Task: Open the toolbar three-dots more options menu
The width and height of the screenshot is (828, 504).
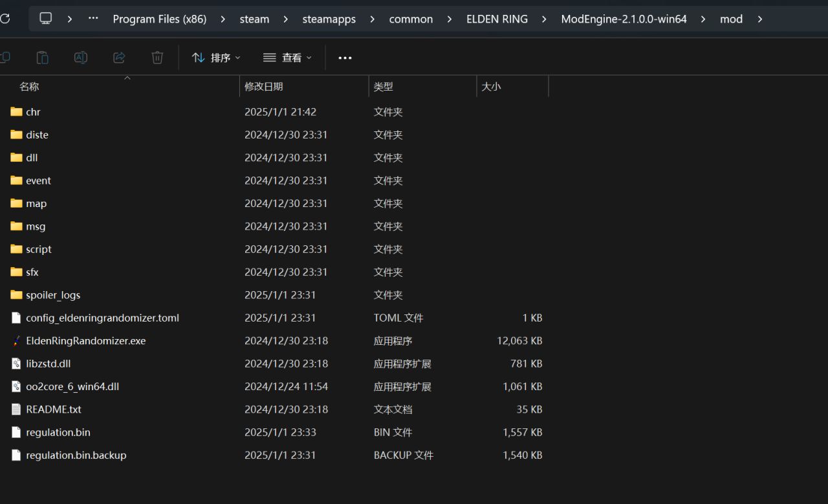Action: coord(345,58)
